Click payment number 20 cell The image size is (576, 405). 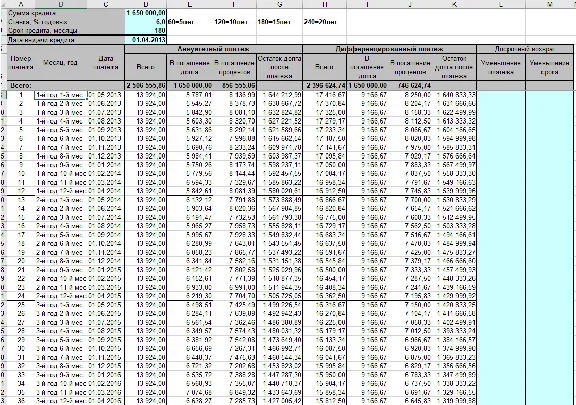[21, 261]
